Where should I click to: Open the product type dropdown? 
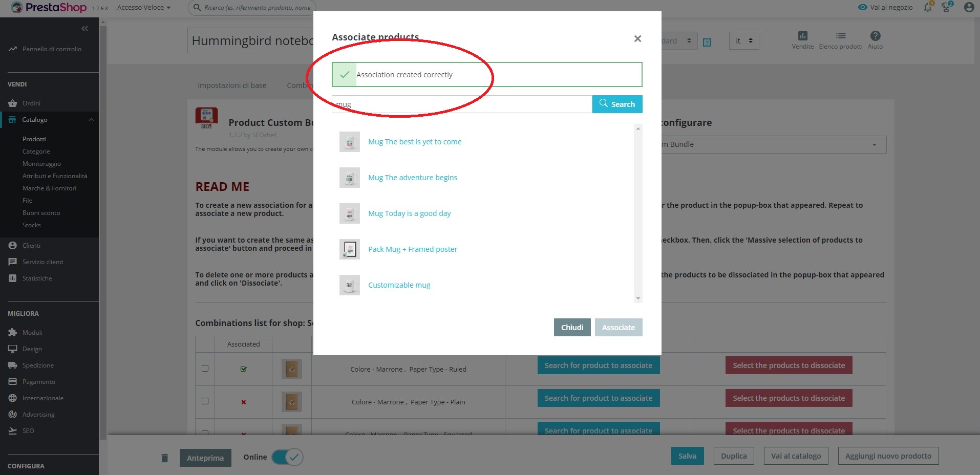679,41
